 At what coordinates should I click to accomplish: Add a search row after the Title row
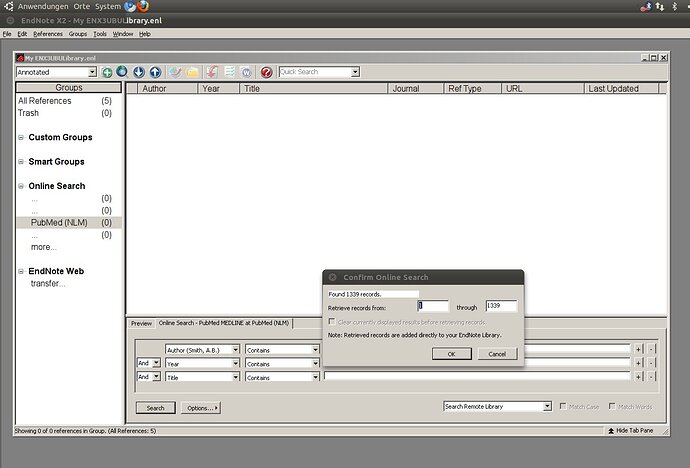tap(639, 377)
